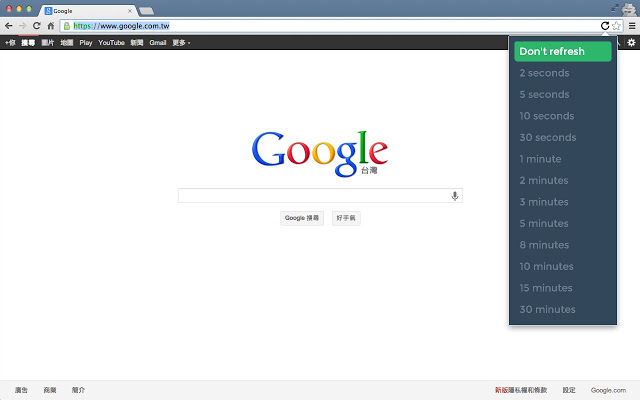Open the home page icon
The height and width of the screenshot is (400, 640).
coord(51,26)
